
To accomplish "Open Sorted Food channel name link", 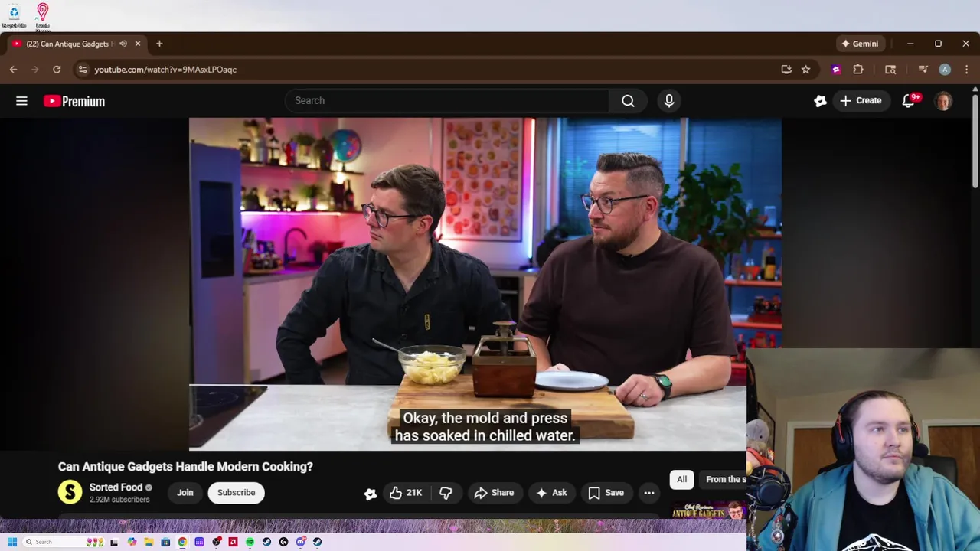I will (x=116, y=487).
